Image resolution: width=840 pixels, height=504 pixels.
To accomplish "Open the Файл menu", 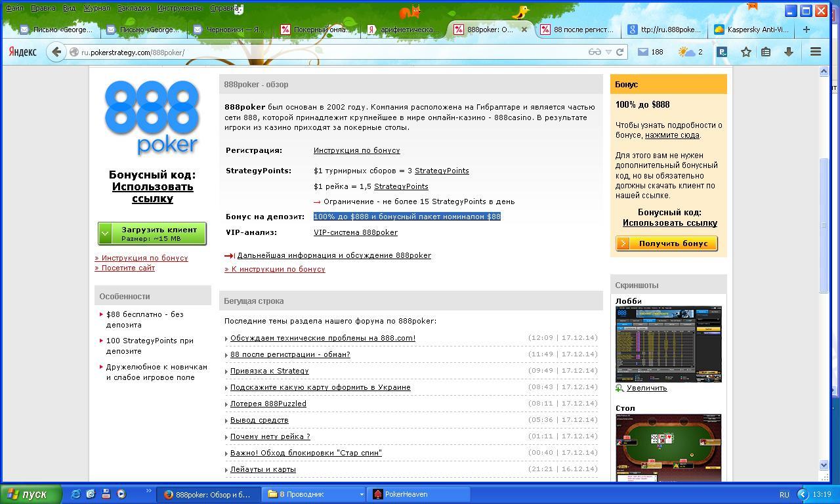I will tap(14, 8).
